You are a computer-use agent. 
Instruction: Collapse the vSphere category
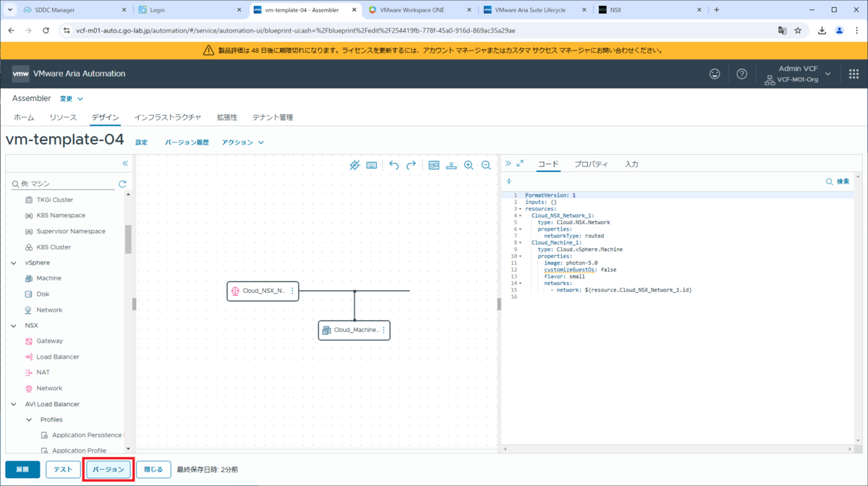click(x=14, y=263)
